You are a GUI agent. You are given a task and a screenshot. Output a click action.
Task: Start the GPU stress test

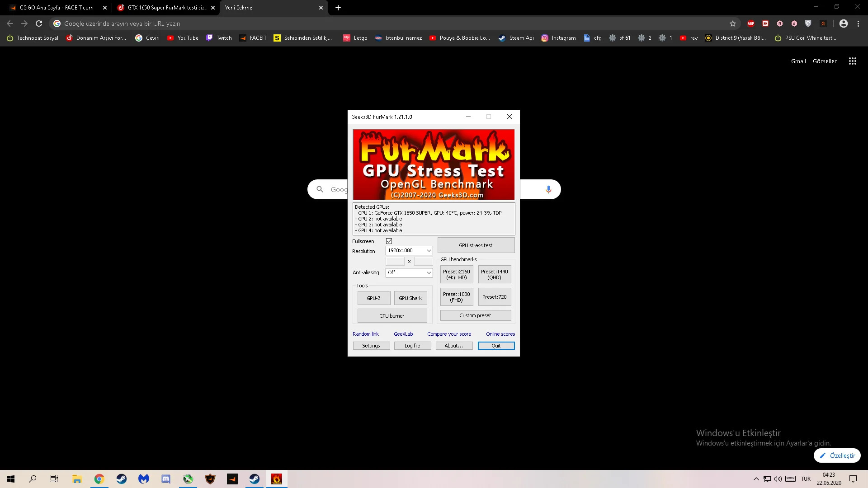pos(476,245)
